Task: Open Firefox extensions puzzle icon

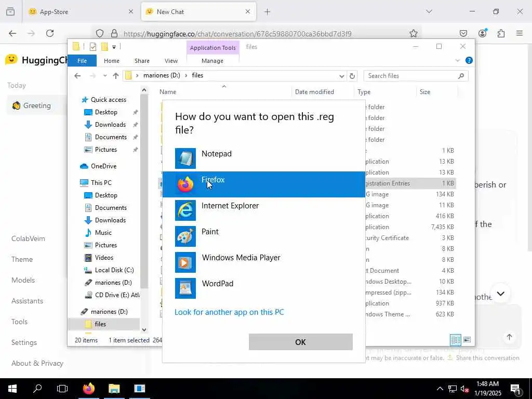Action: tap(501, 33)
